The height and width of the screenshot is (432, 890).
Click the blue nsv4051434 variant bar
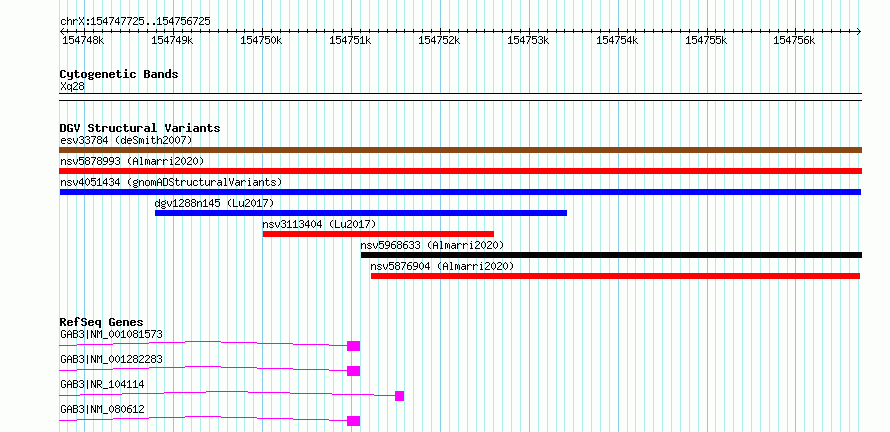pos(460,192)
